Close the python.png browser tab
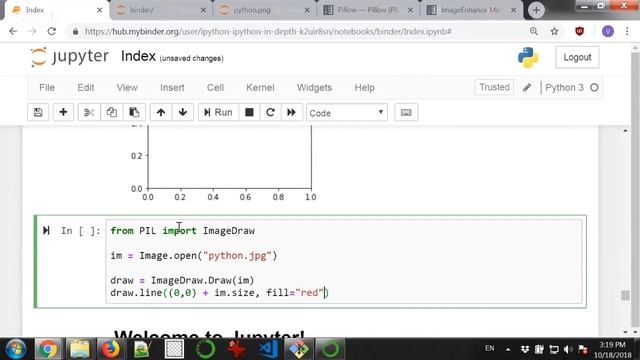Image resolution: width=640 pixels, height=360 pixels. [307, 10]
